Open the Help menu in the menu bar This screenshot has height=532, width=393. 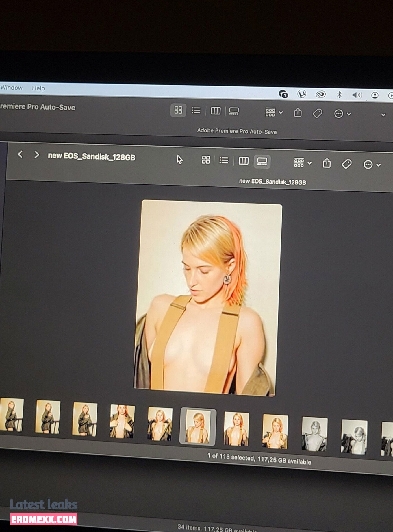click(38, 88)
